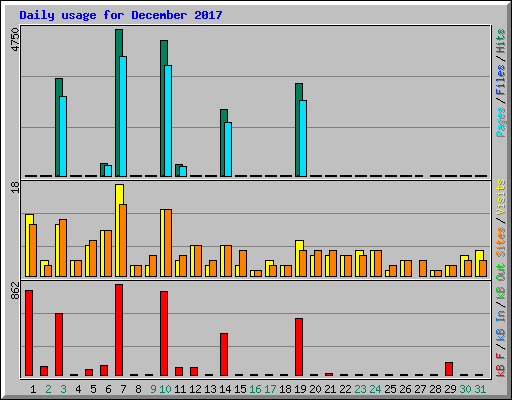The image size is (512, 400).
Task: Click the small red kB bar on day 12
Action: coord(194,371)
